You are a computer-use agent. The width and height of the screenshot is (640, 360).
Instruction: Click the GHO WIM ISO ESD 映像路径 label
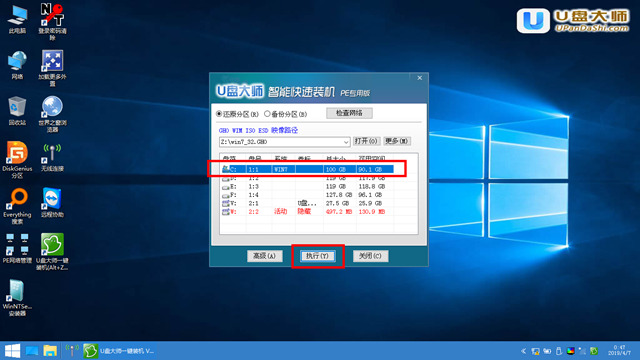click(x=258, y=131)
